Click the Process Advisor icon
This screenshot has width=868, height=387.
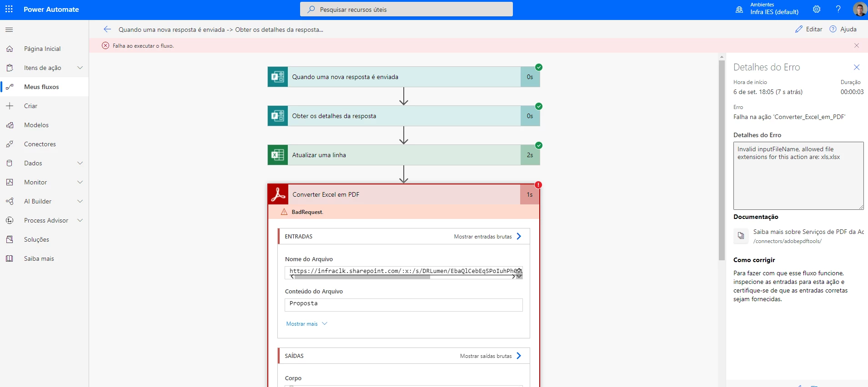point(10,220)
